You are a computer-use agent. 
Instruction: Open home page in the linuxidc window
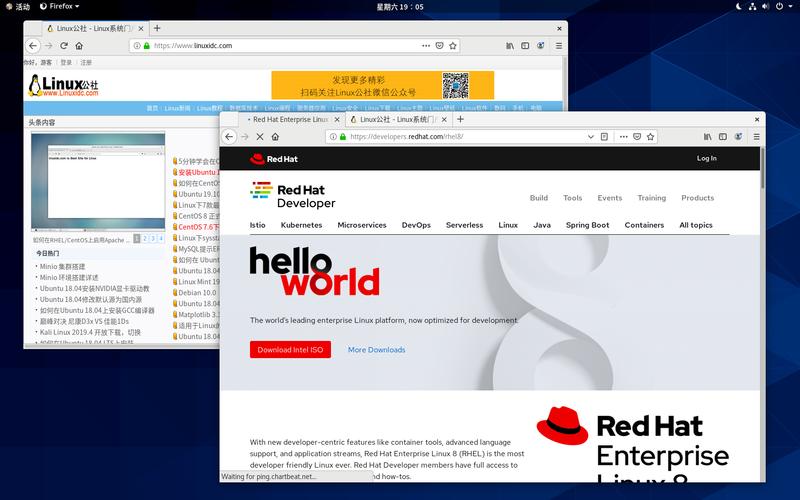(x=79, y=45)
